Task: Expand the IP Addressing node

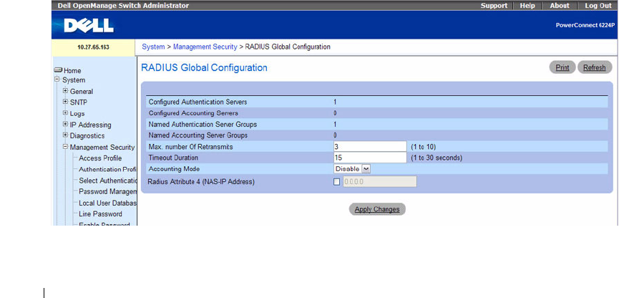Action: 65,125
